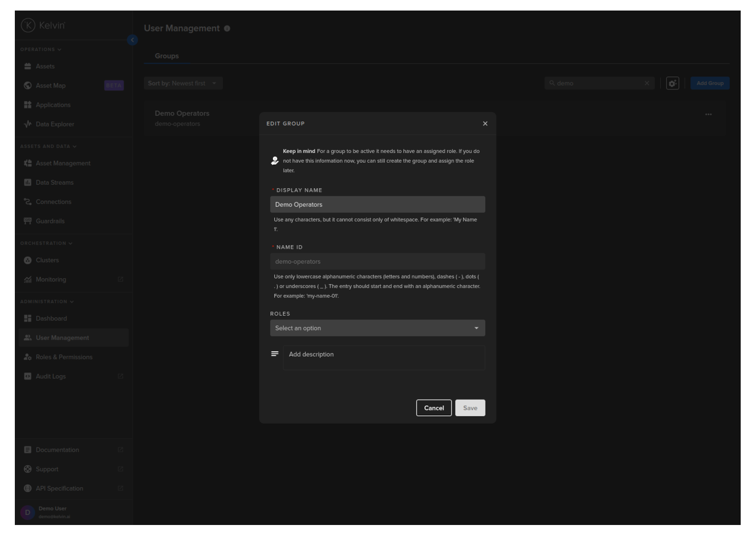Open the Roles select dropdown
Image resolution: width=756 pixels, height=536 pixels.
[x=377, y=328]
